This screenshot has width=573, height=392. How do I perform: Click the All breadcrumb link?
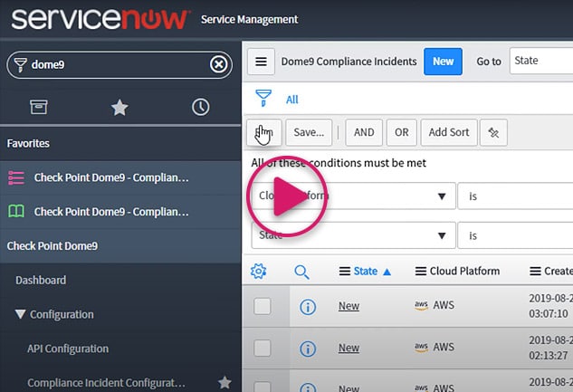[x=292, y=100]
